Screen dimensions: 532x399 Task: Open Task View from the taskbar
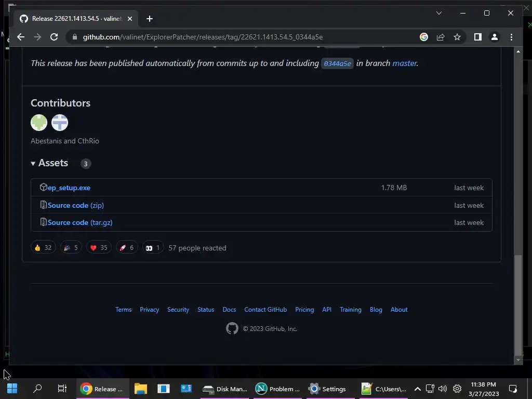(x=62, y=389)
